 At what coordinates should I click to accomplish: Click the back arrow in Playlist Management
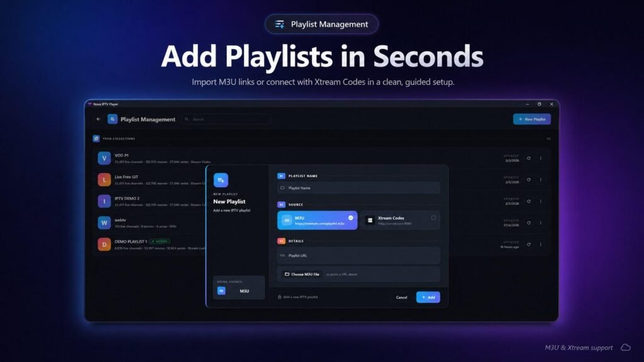point(98,119)
